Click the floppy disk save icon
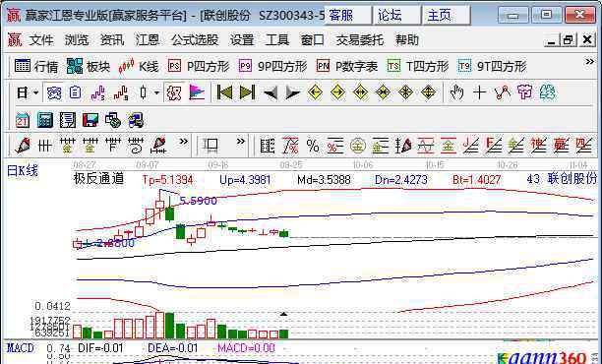 90,120
